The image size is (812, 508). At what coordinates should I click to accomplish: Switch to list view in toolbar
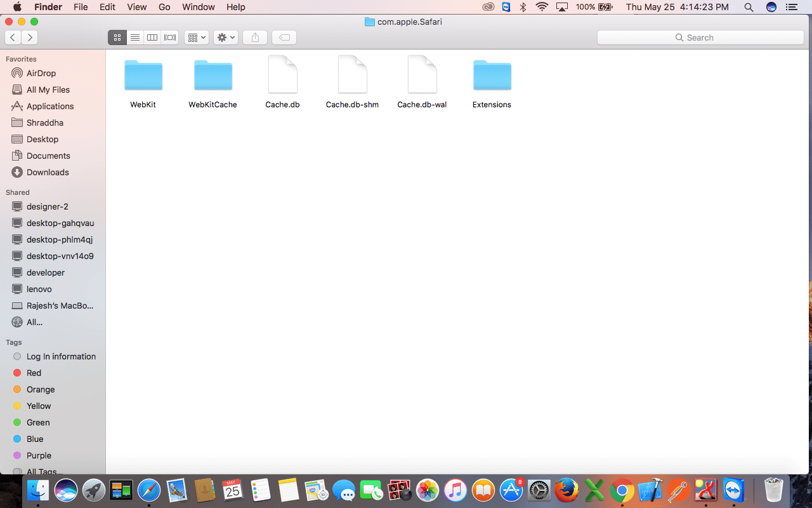pos(134,37)
